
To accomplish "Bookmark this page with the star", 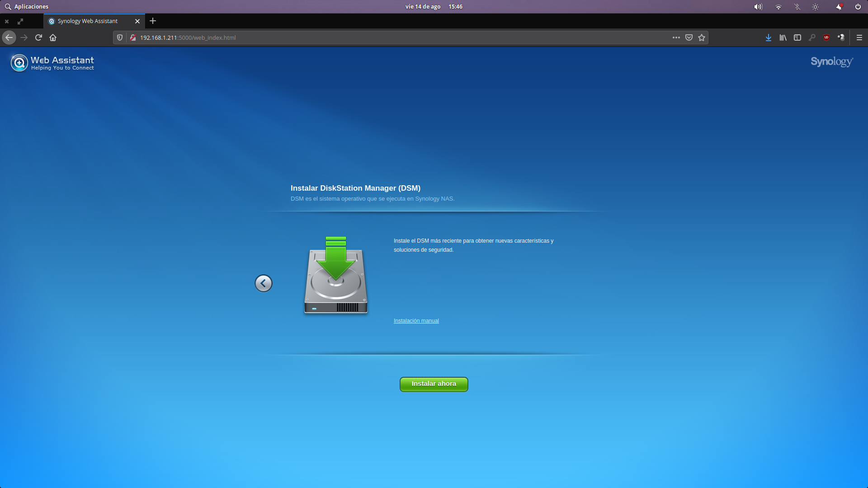I will pos(701,38).
